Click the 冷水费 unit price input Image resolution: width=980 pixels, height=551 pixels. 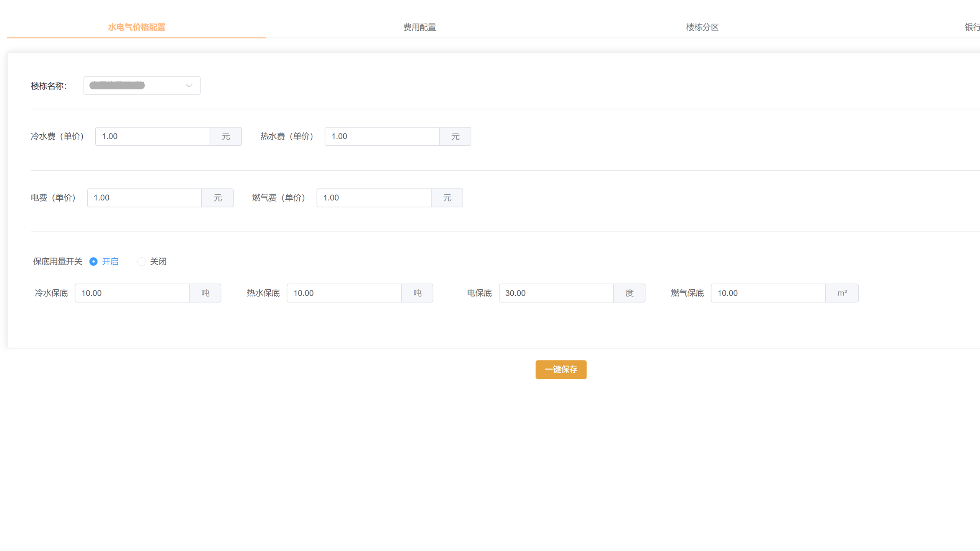[x=152, y=136]
